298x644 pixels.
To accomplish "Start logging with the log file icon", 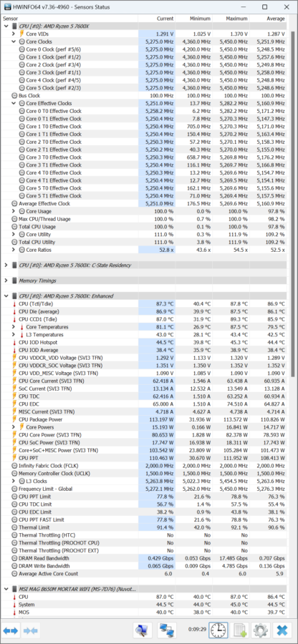I will pos(240,630).
